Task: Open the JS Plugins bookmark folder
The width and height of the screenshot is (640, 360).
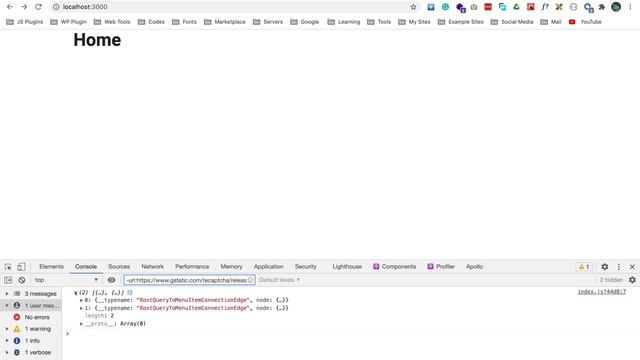Action: 24,22
